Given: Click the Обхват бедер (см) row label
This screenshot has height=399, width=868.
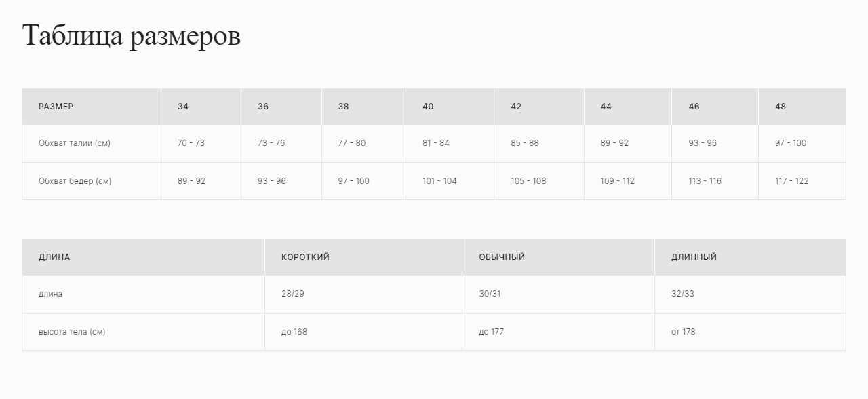Looking at the screenshot, I should [x=75, y=181].
